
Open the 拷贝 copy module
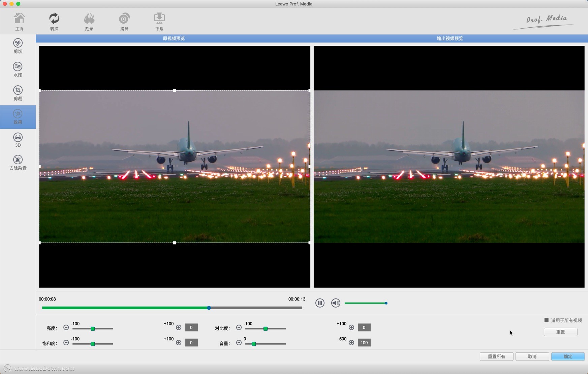(x=124, y=22)
